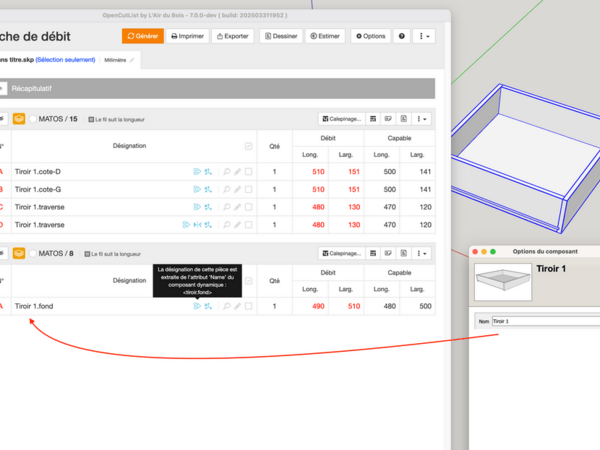Click the pencil icon next to Millimètre
This screenshot has width=600, height=450.
(x=132, y=60)
